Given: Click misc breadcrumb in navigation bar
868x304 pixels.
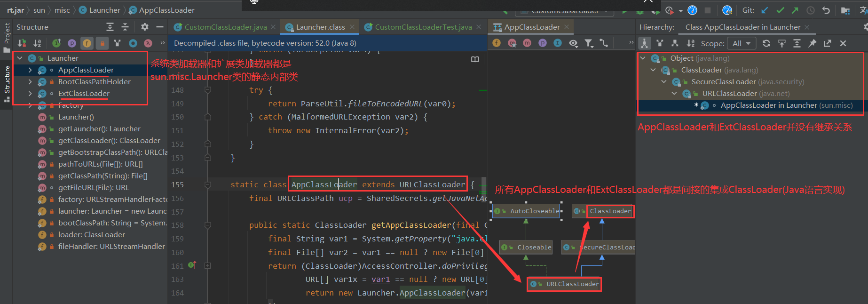Looking at the screenshot, I should [62, 10].
